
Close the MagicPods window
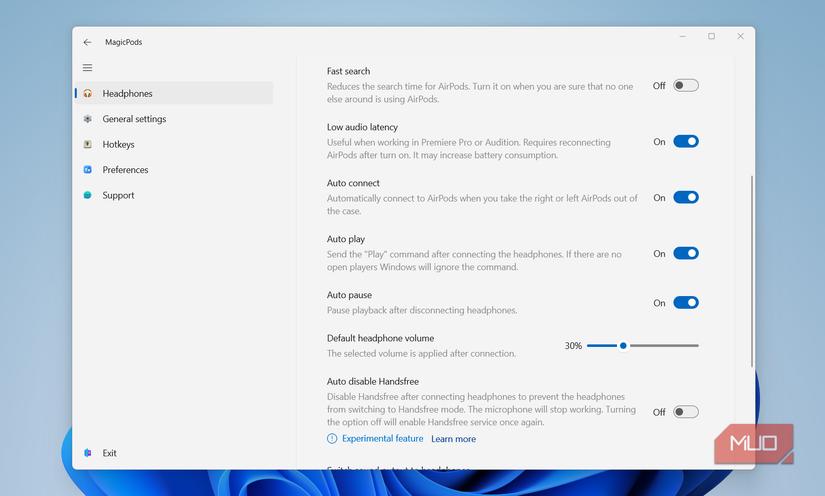740,36
